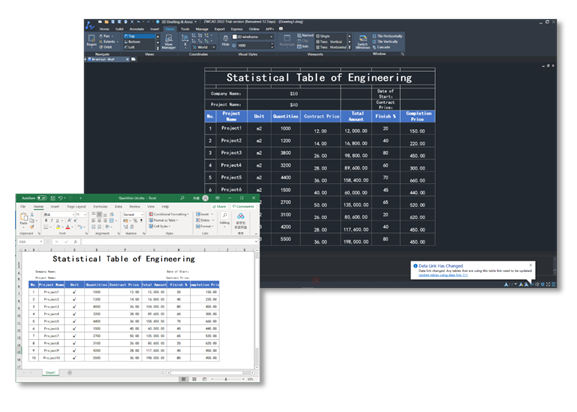
Task: Click the Hide visual style icon
Action: pos(225,40)
